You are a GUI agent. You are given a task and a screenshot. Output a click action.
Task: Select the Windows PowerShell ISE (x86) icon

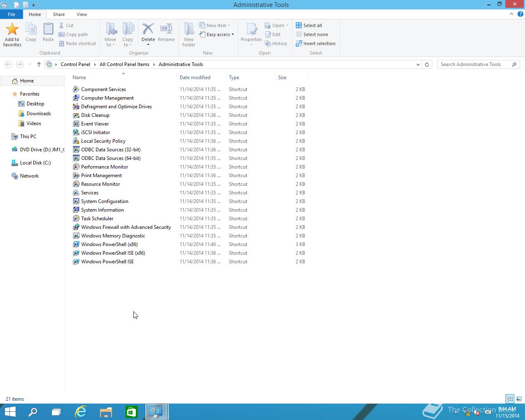[x=76, y=253]
